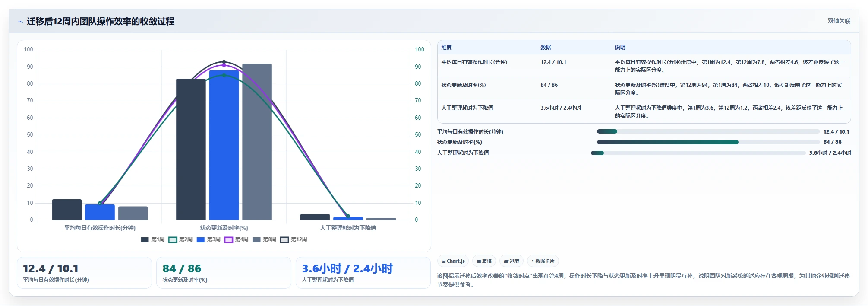
Task: Toggle the 第4周 legend entry
Action: pos(236,239)
